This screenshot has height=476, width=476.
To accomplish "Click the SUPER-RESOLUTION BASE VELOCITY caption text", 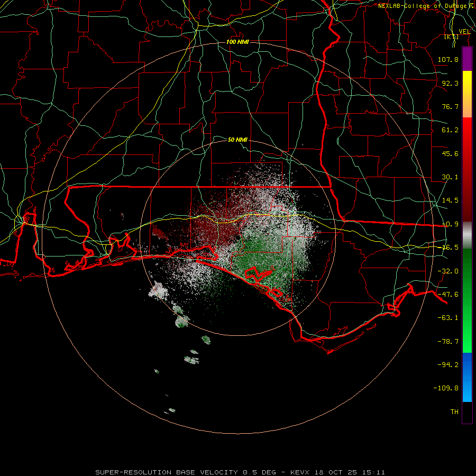I will tap(167, 472).
